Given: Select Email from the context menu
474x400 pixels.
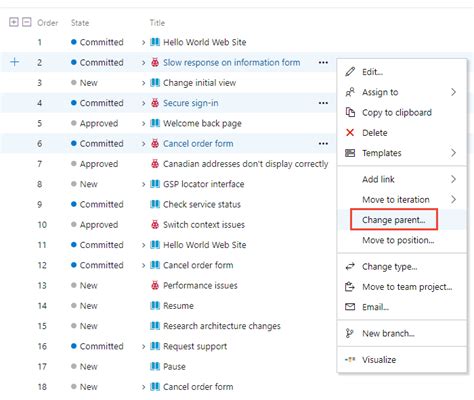Looking at the screenshot, I should (402, 307).
